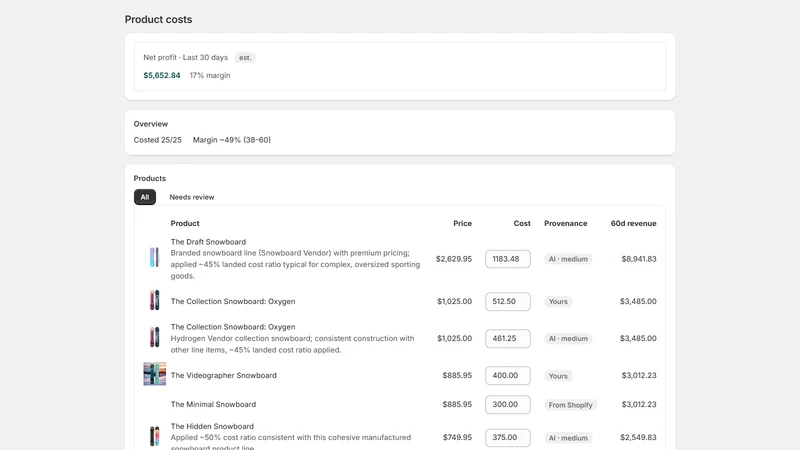Click the 'Product costs' page heading
This screenshot has width=800, height=450.
point(159,19)
